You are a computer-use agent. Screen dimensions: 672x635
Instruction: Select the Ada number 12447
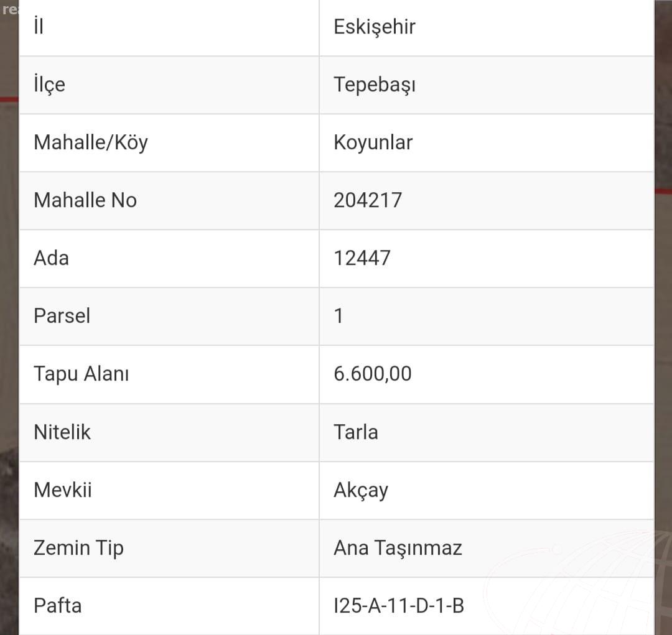tap(362, 258)
